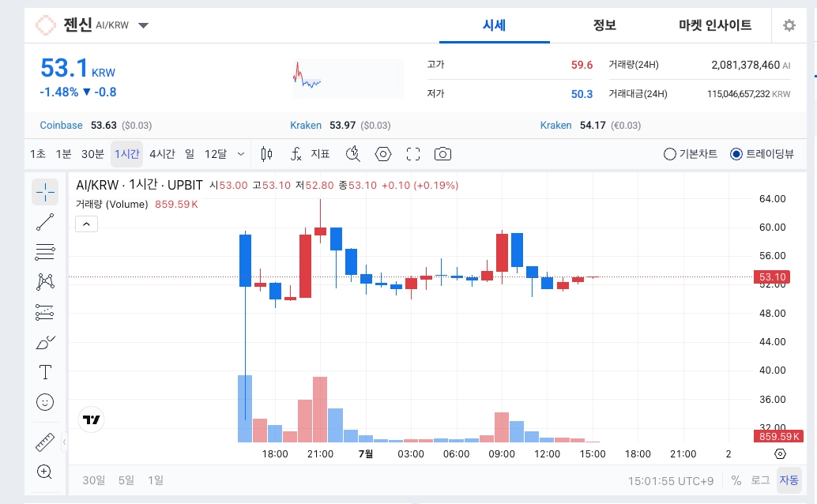Open the 마켓 인사이트 tab
Viewport: 817px width, 504px height.
pyautogui.click(x=715, y=25)
